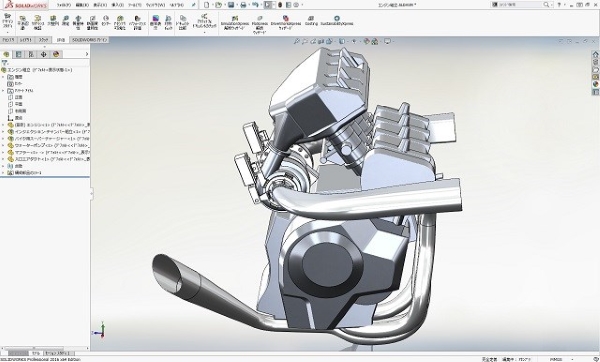Click the tree filter funnel icon
The width and height of the screenshot is (600, 362).
click(5, 63)
